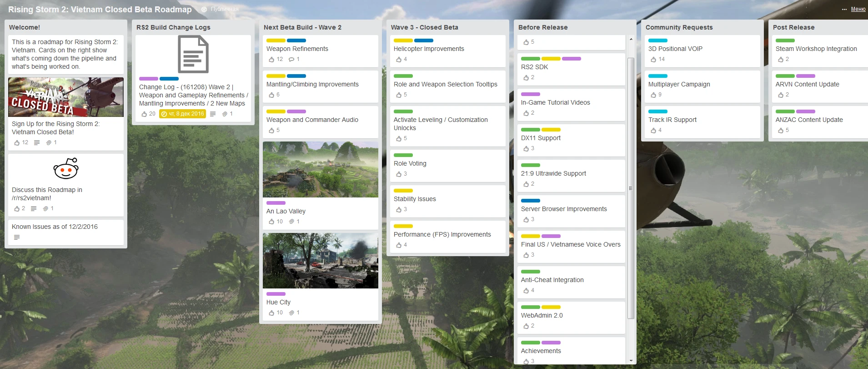The image size is (868, 369).
Task: Click the document icon on Change Log card
Action: tap(193, 54)
